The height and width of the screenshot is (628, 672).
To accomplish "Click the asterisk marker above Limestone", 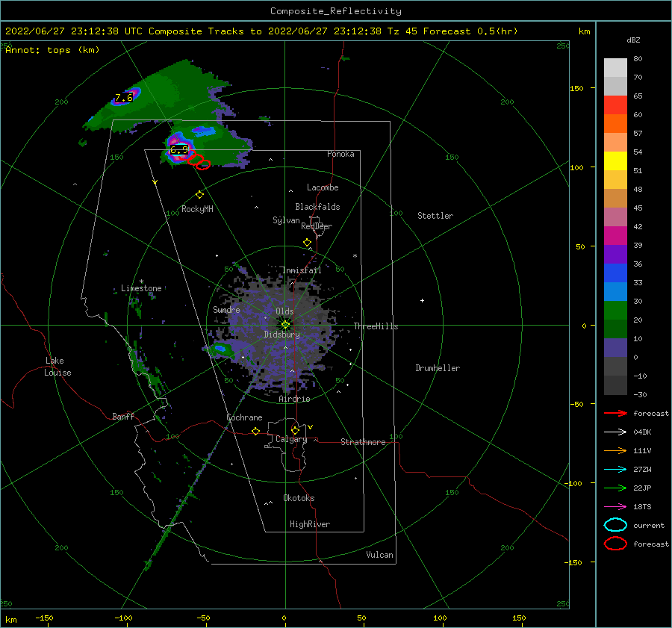I will coord(141,282).
